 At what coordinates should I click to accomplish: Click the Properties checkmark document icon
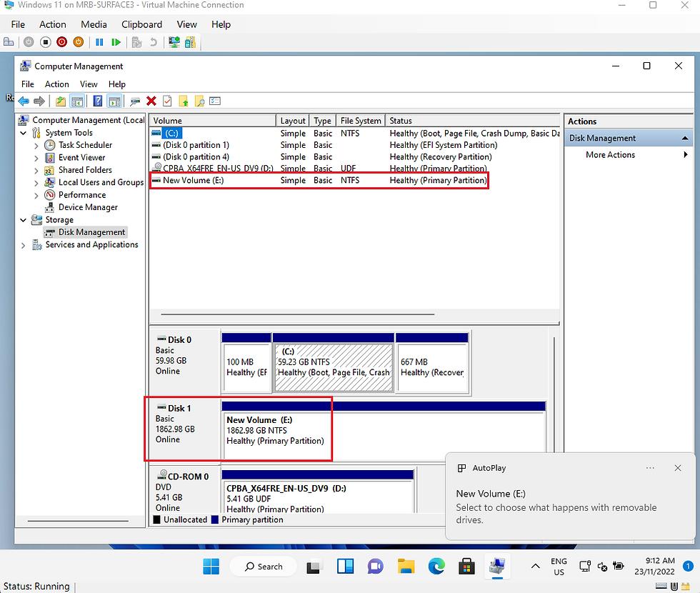[167, 101]
